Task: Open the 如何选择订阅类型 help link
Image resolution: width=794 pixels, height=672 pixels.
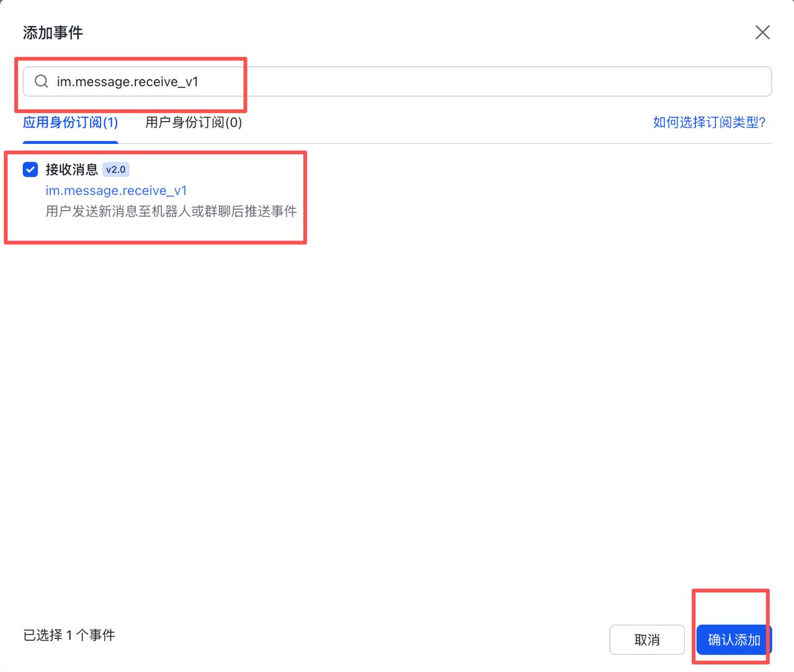Action: pos(709,123)
